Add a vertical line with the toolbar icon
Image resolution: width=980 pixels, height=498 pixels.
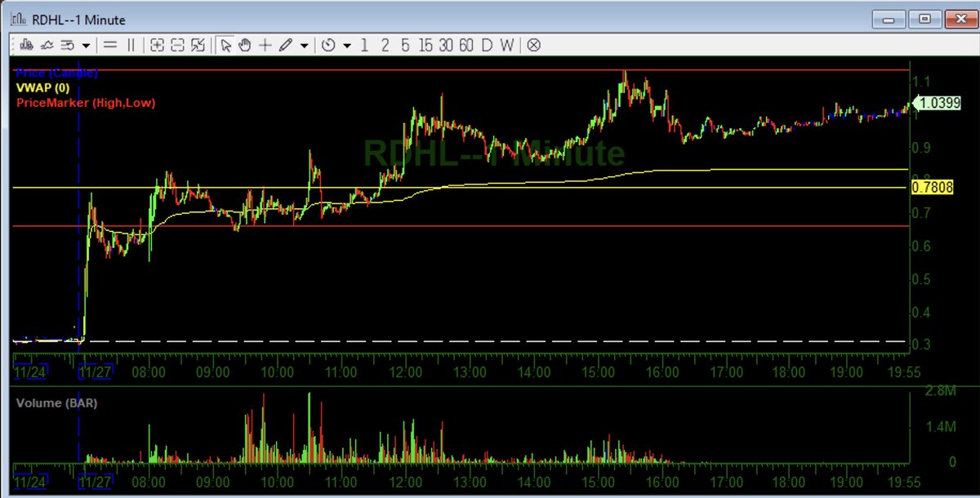[131, 45]
